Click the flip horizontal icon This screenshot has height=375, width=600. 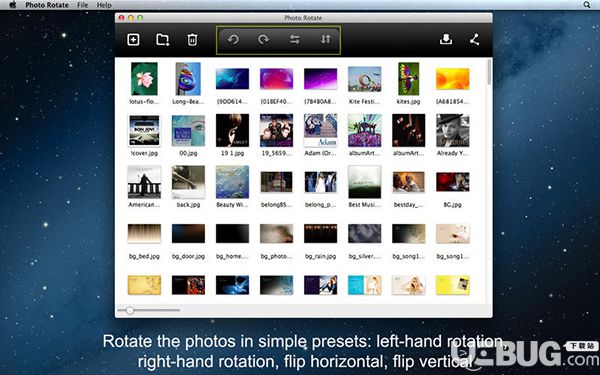(x=295, y=39)
